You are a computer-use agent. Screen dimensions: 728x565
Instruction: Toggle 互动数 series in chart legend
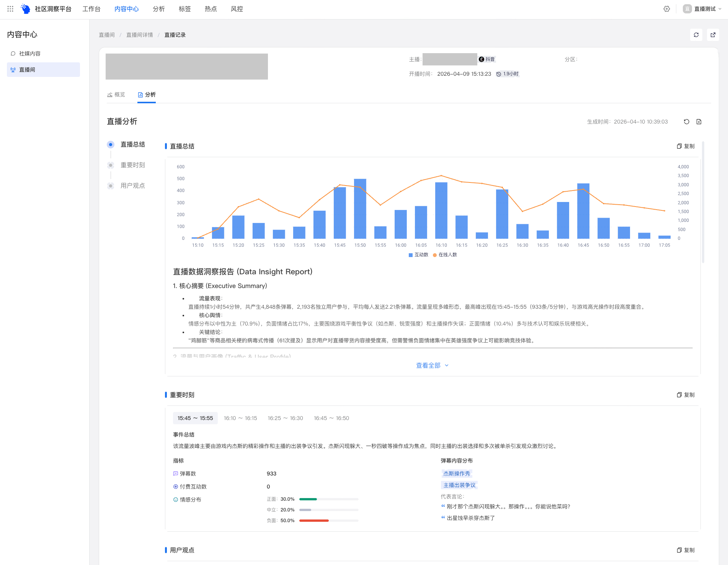(x=418, y=255)
